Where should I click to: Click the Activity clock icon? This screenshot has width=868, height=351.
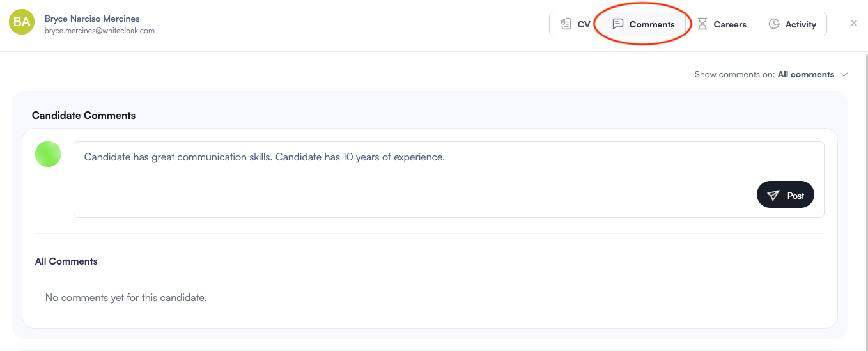pyautogui.click(x=774, y=24)
